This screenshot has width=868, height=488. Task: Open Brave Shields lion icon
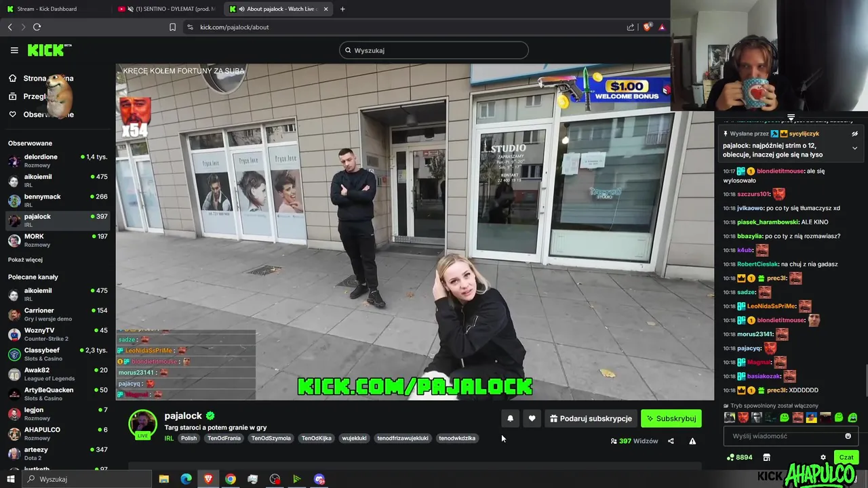coord(647,27)
